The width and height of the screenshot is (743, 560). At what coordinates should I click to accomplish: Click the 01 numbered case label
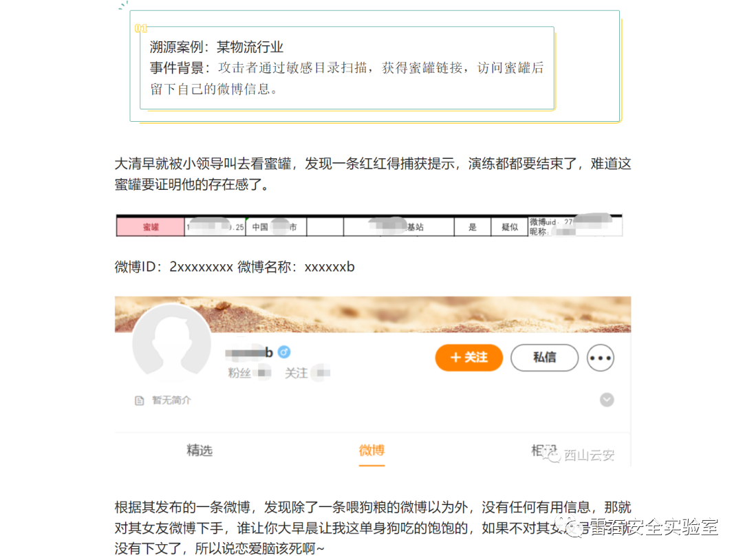pos(141,28)
